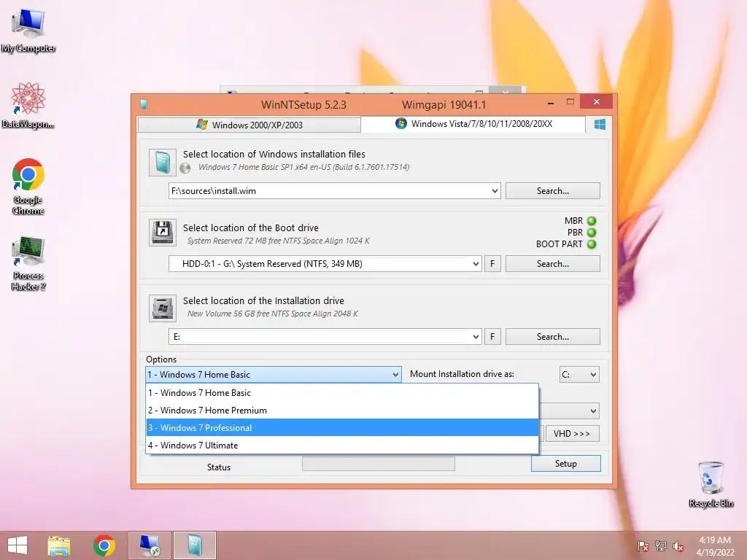
Task: Choose 2 - Windows 7 Home Premium
Action: click(x=342, y=411)
